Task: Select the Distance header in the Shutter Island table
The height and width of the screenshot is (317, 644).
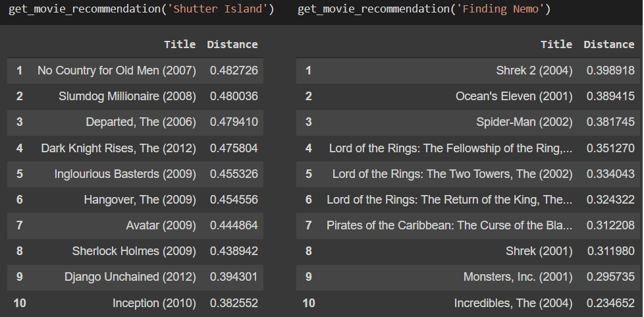Action: pos(232,44)
